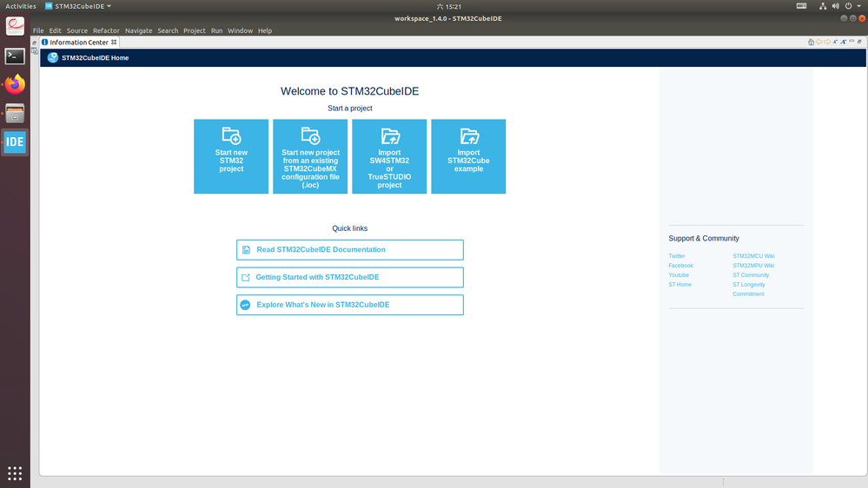Restore the Information Center view

[x=859, y=42]
